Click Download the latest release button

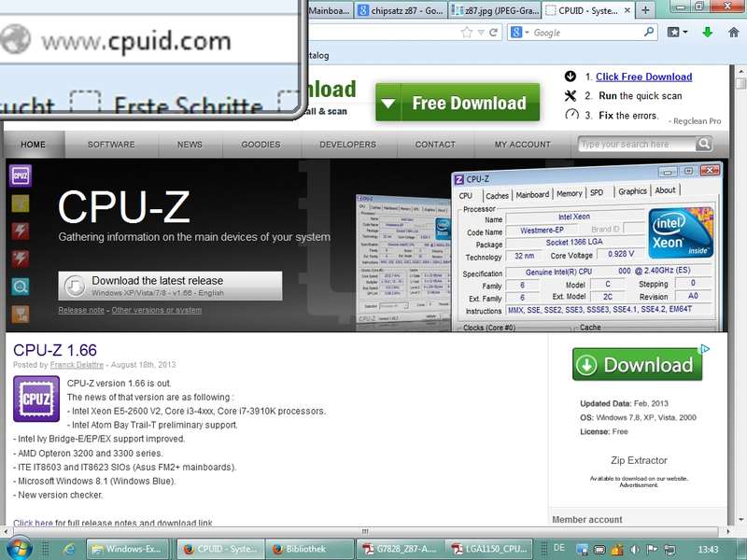point(170,286)
